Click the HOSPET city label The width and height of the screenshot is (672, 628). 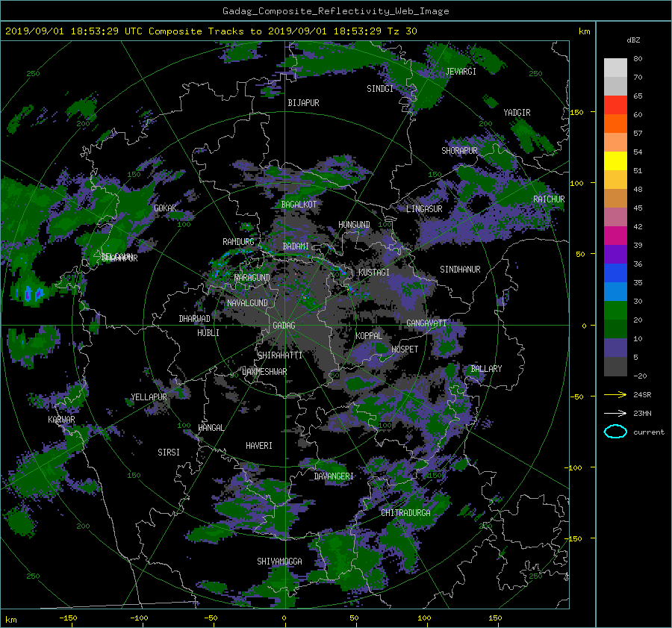(x=405, y=349)
